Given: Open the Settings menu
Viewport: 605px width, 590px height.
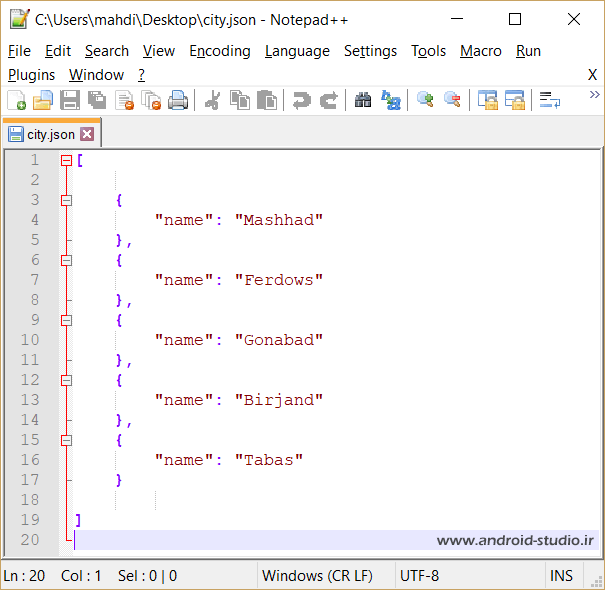Looking at the screenshot, I should pyautogui.click(x=370, y=51).
